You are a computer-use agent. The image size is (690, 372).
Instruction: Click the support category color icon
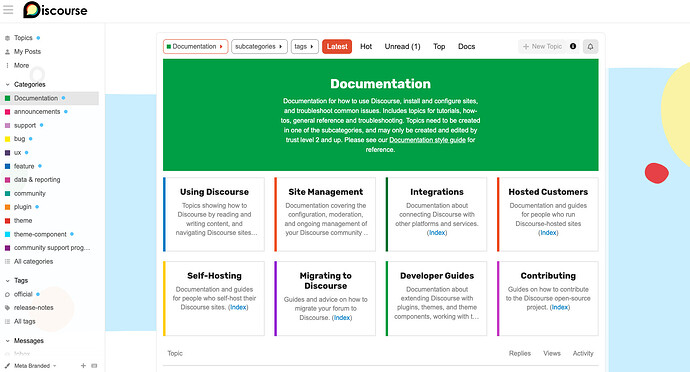7,125
